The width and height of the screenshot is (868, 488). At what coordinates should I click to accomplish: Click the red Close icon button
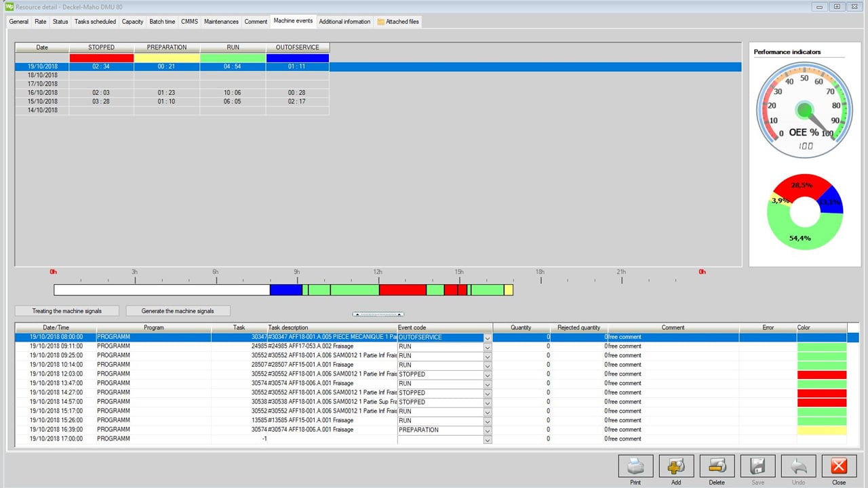tap(839, 466)
